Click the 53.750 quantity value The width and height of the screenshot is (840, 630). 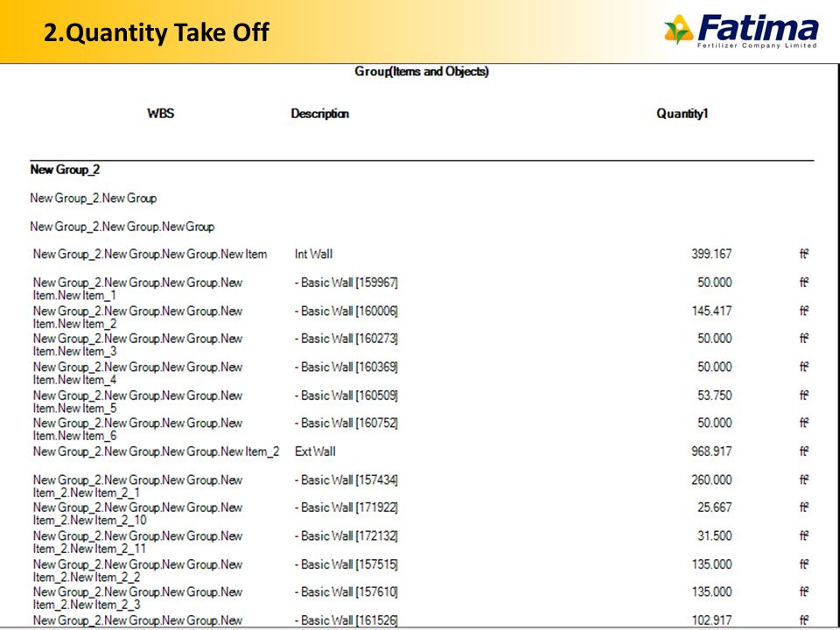coord(715,395)
